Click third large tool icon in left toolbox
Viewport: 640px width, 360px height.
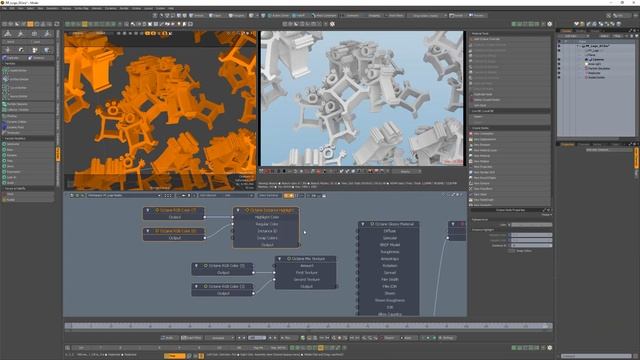coord(34,34)
